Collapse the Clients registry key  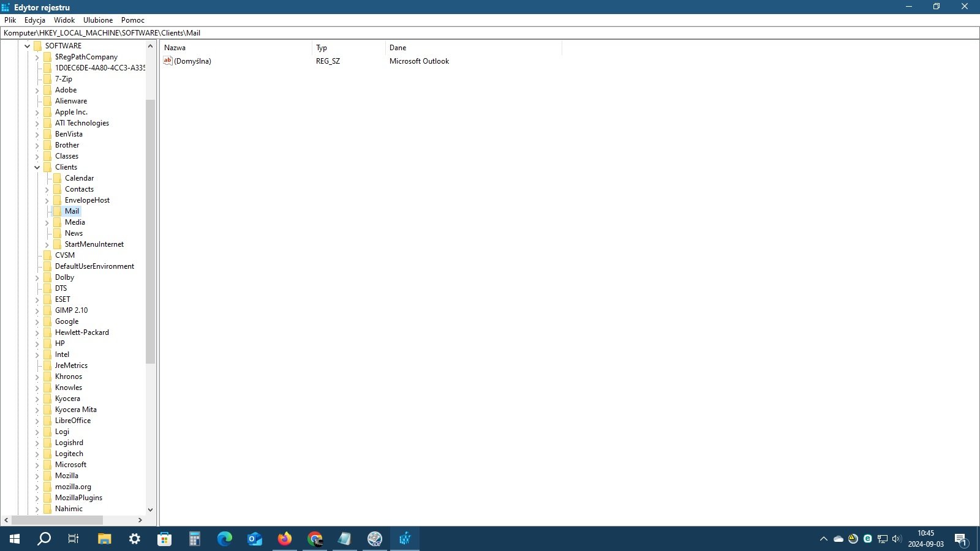(37, 167)
